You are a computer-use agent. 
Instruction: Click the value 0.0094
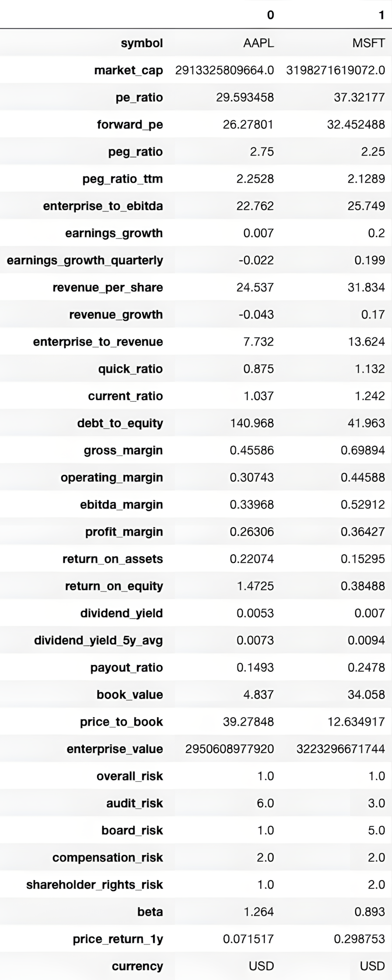point(366,641)
